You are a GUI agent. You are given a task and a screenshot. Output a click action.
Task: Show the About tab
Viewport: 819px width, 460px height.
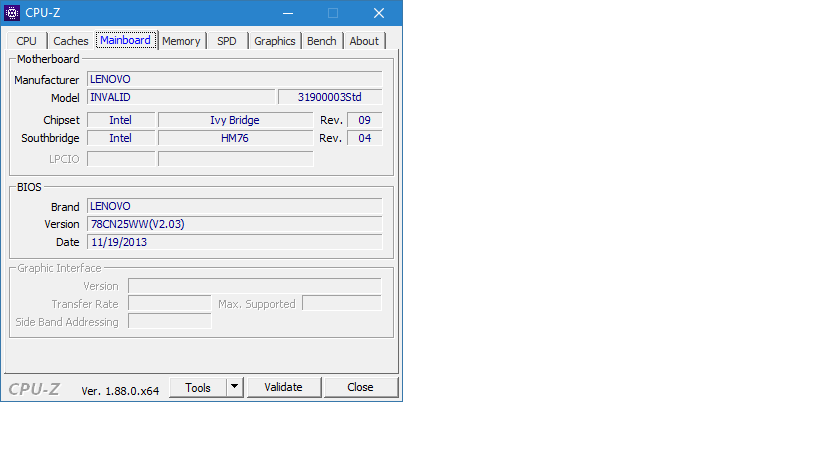[364, 41]
